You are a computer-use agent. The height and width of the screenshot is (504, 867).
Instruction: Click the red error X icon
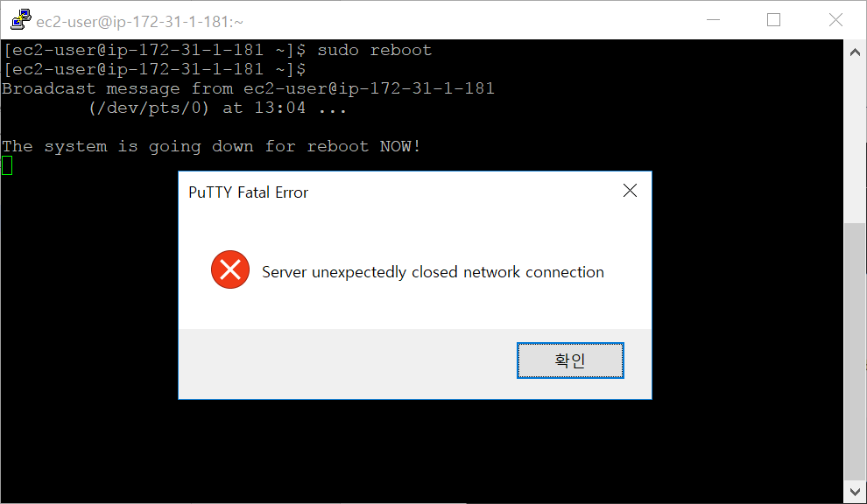click(230, 269)
